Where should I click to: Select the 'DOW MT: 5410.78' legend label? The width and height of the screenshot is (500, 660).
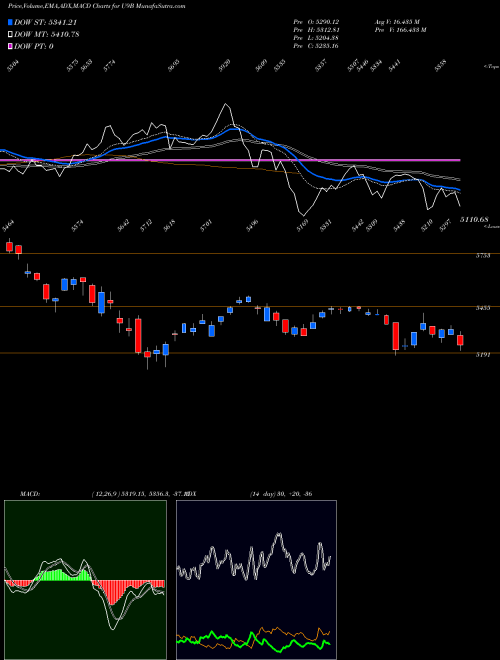[47, 35]
